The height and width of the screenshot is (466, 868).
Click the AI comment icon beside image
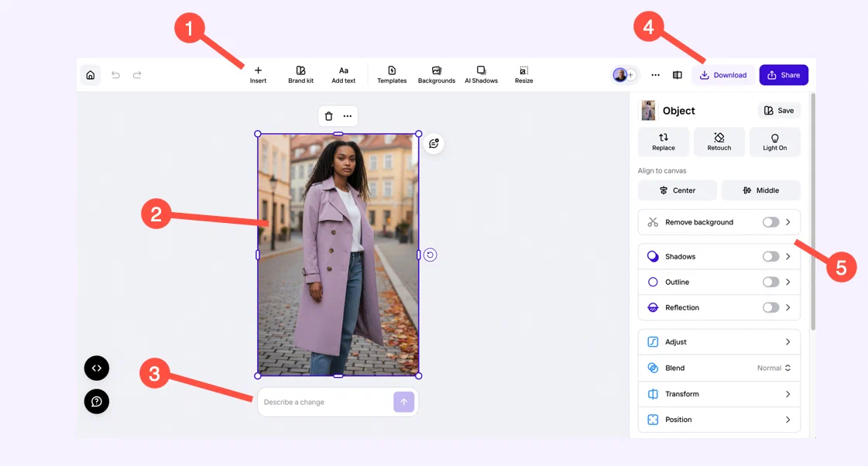434,143
